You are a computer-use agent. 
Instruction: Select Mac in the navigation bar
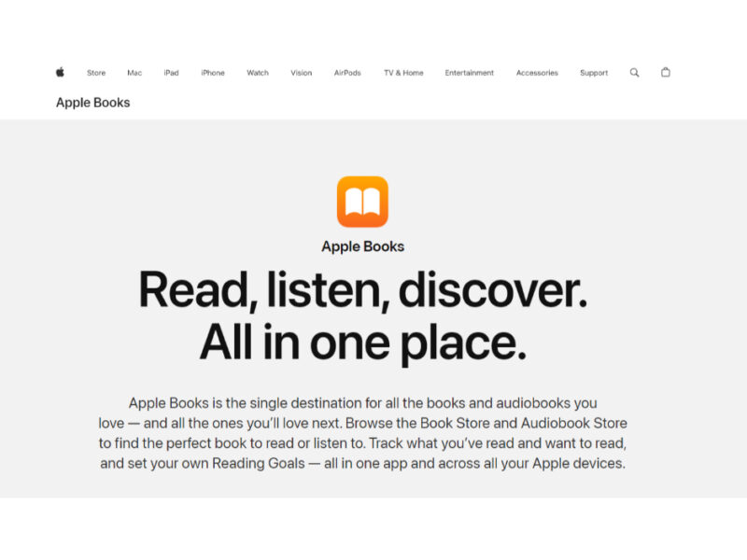(134, 73)
